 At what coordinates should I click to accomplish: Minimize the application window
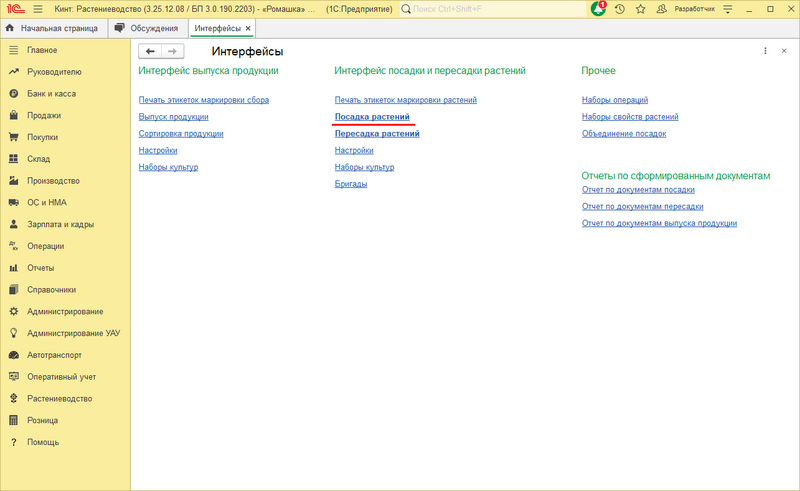pyautogui.click(x=749, y=9)
